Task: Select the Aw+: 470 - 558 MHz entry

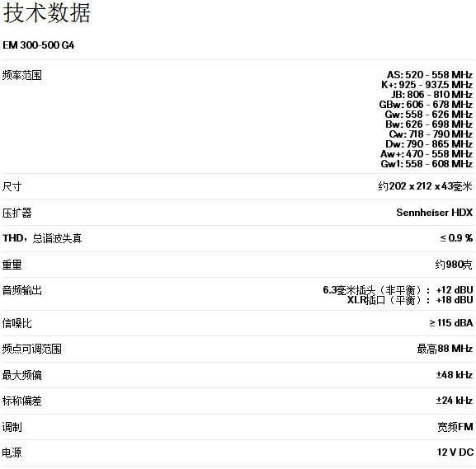Action: [x=427, y=154]
